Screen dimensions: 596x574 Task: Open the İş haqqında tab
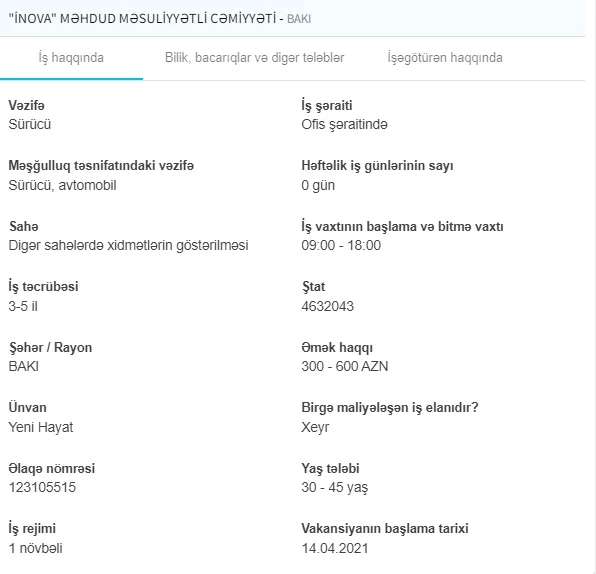[71, 58]
